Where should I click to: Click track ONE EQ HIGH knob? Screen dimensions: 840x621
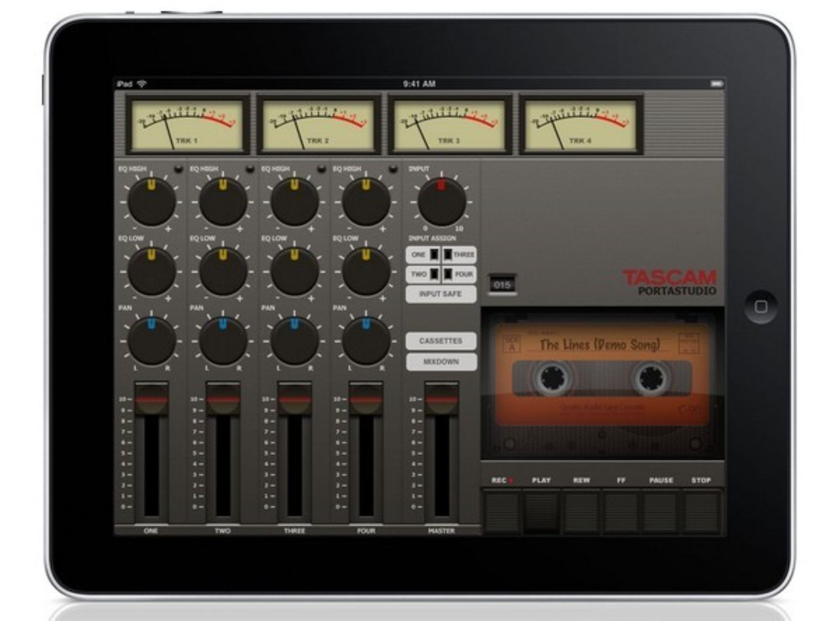click(152, 202)
